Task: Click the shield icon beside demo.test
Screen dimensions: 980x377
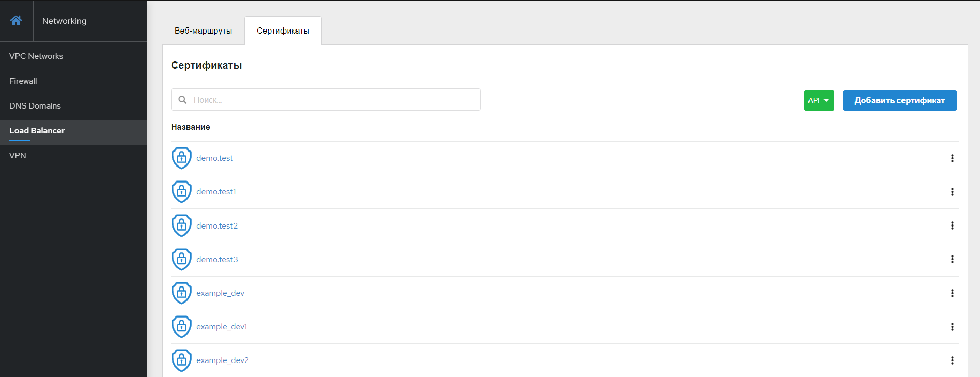Action: point(181,158)
